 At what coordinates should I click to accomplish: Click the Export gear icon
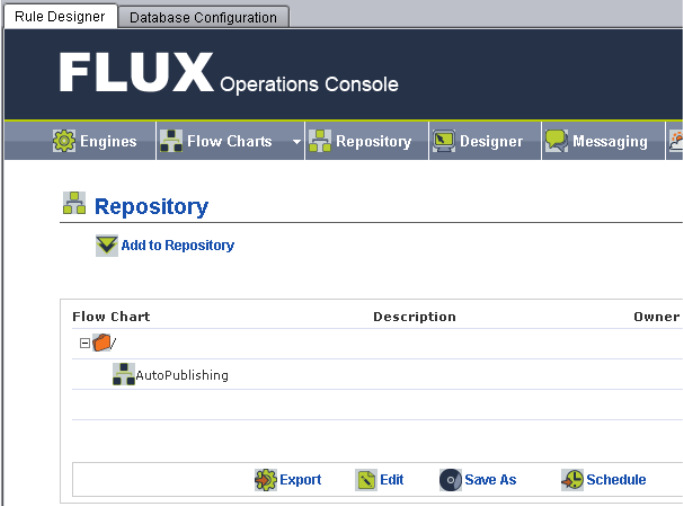pyautogui.click(x=266, y=480)
